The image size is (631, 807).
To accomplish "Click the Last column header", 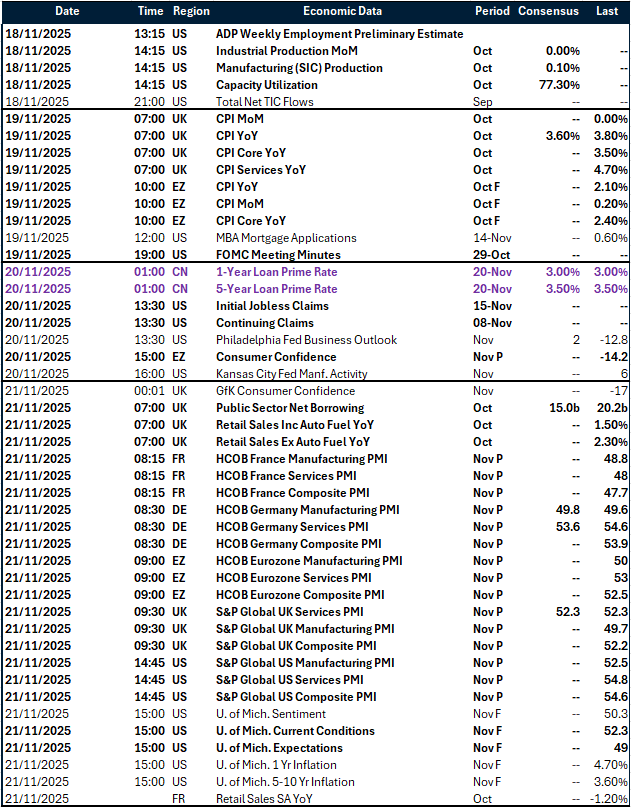I will (x=607, y=11).
